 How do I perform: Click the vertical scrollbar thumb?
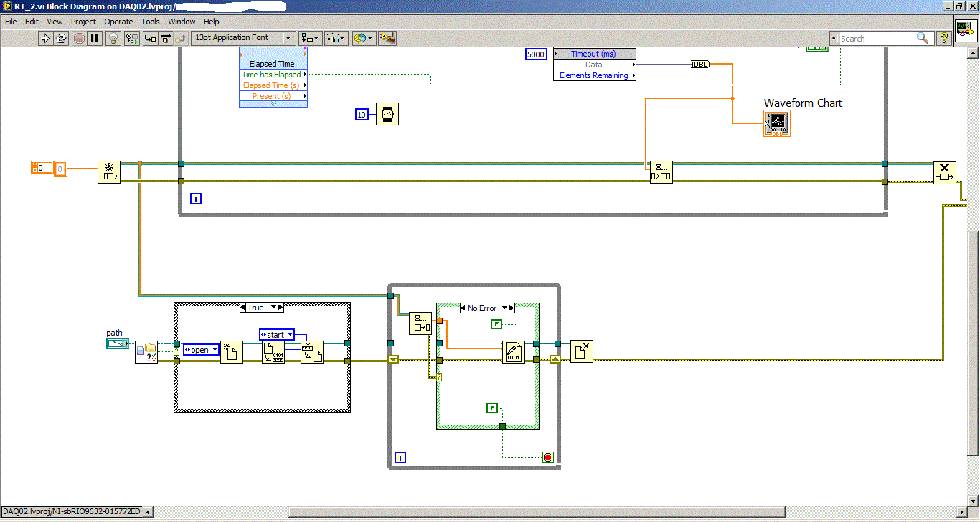pos(974,342)
